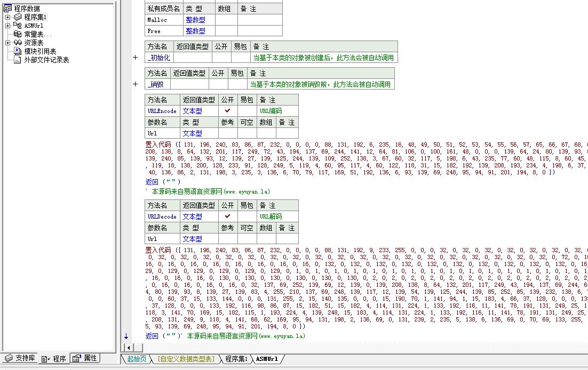Click the 返回 statement under URLEncode
This screenshot has height=370, width=588.
tap(163, 182)
